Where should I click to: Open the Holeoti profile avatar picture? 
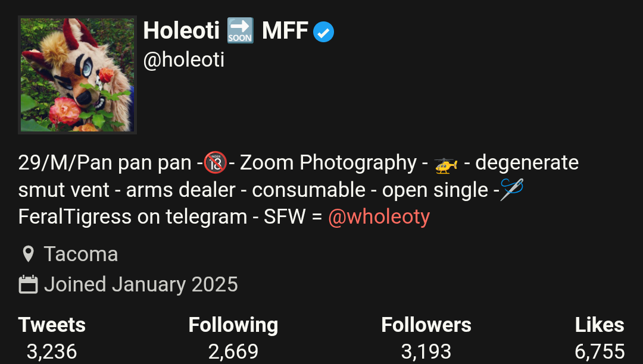click(x=77, y=75)
